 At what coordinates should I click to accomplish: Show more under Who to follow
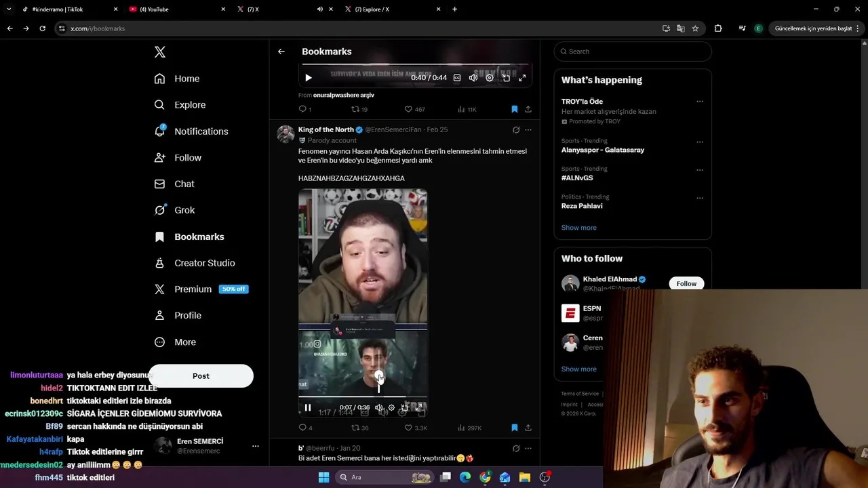[579, 369]
